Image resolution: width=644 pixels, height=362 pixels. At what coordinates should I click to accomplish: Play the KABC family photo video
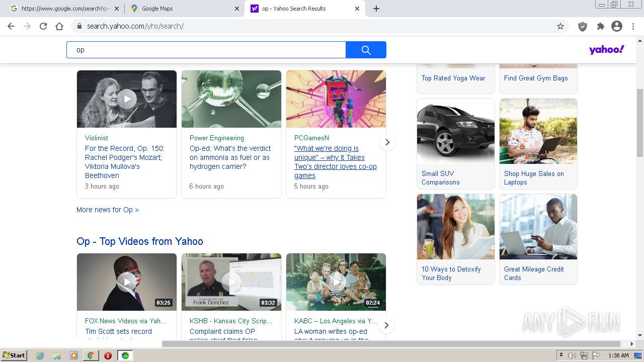336,282
